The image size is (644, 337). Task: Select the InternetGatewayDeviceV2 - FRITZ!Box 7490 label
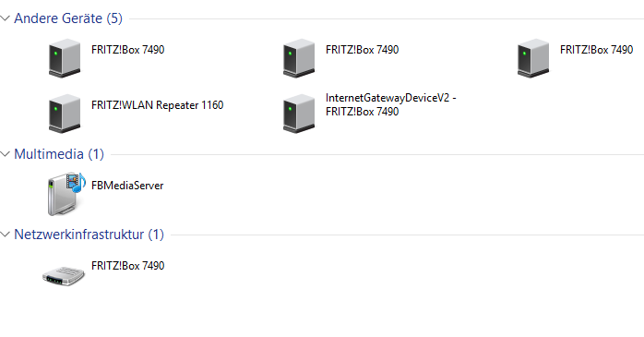pos(391,105)
